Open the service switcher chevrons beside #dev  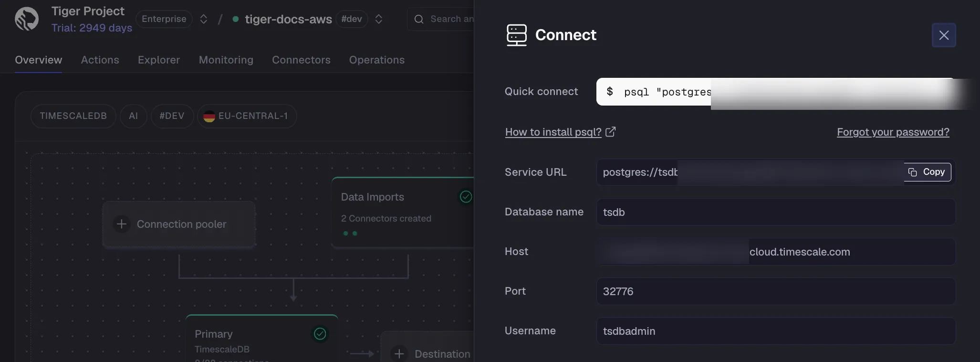click(379, 19)
